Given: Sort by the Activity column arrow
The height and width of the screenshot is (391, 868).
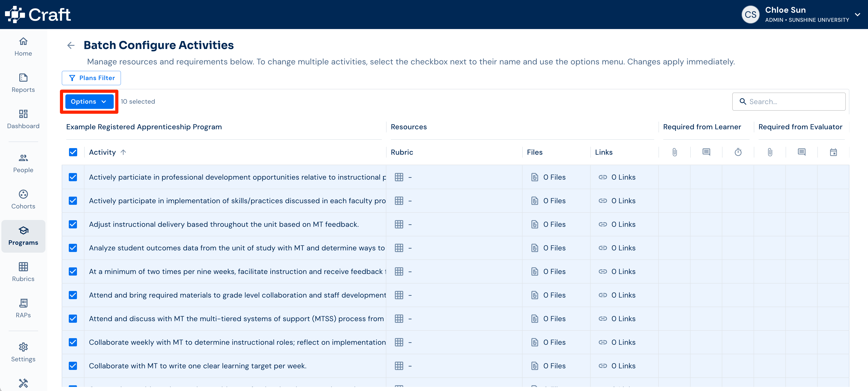Looking at the screenshot, I should click(x=123, y=152).
